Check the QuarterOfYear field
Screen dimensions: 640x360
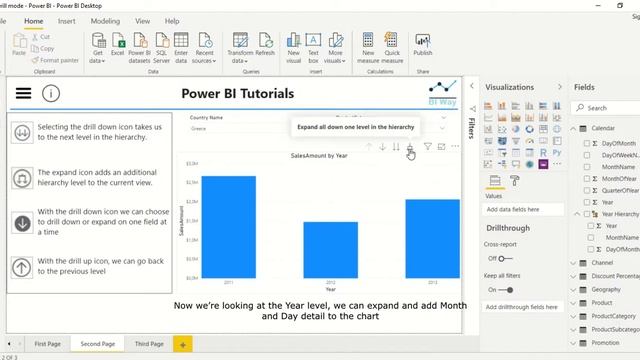[587, 191]
